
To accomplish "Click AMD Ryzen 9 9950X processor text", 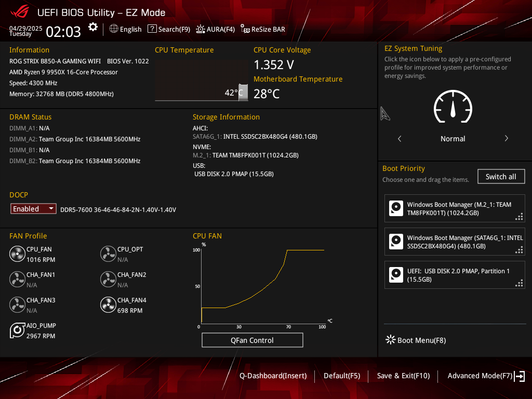I will click(63, 72).
